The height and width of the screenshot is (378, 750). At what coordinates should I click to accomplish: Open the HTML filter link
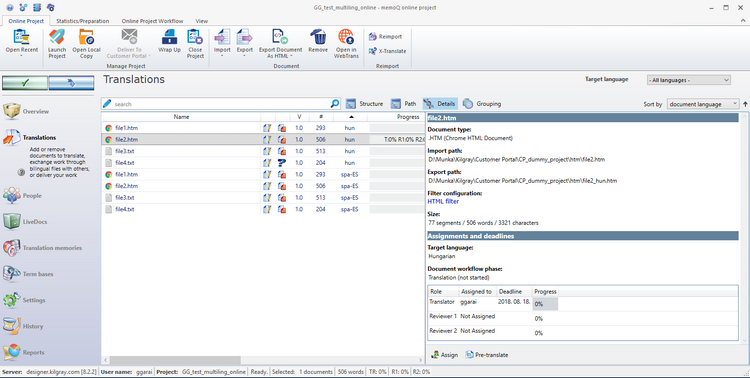[443, 201]
